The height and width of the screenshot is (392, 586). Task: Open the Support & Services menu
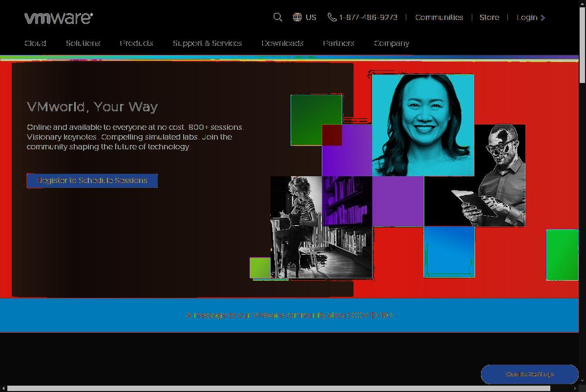click(x=207, y=43)
